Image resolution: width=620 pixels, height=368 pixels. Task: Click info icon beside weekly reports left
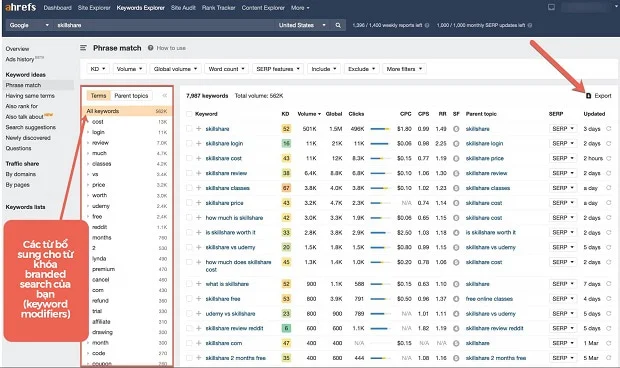pos(427,25)
